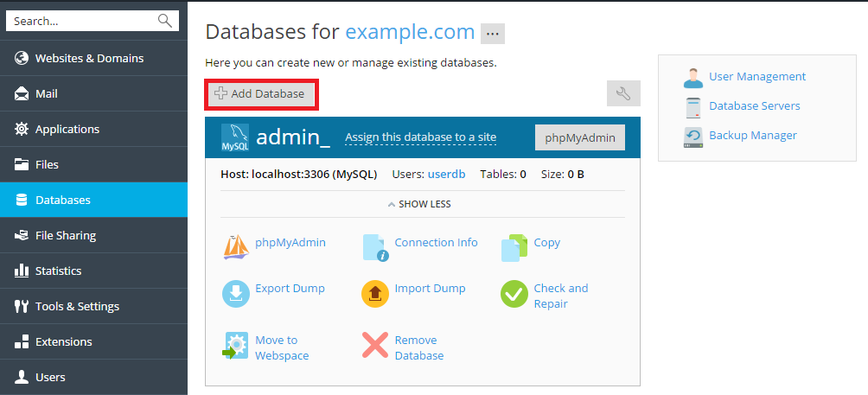Click the Move to Webspace icon
Viewport: 868px width, 395px height.
[236, 345]
